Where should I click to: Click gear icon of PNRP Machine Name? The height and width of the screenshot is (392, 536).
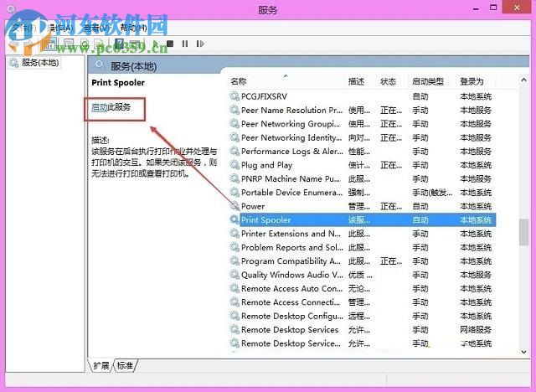pos(234,178)
